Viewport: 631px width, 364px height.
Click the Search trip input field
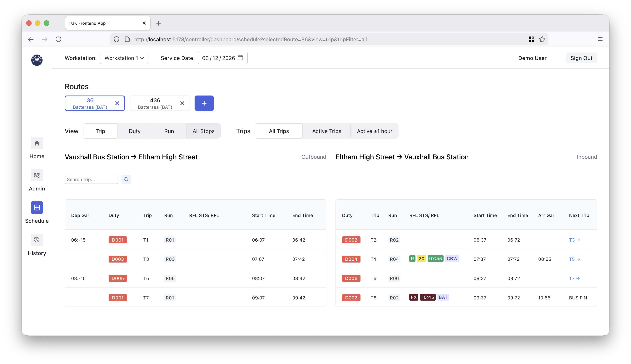pyautogui.click(x=91, y=179)
